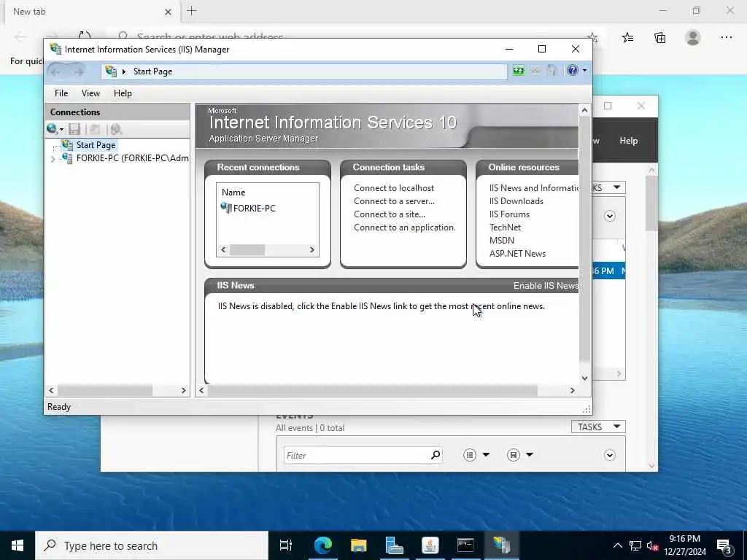Click the Edge profile avatar icon

[693, 38]
